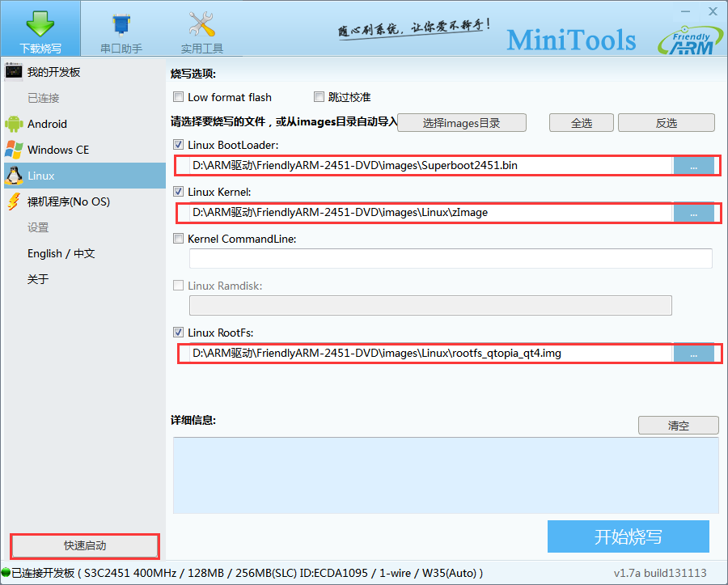
Task: Click the Linux Ramdisk path field
Action: point(430,306)
